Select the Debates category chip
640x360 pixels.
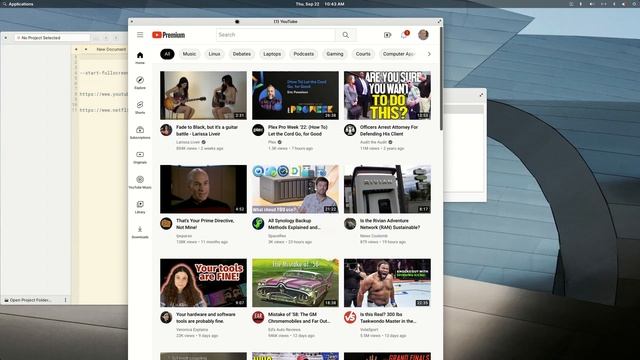click(x=242, y=54)
